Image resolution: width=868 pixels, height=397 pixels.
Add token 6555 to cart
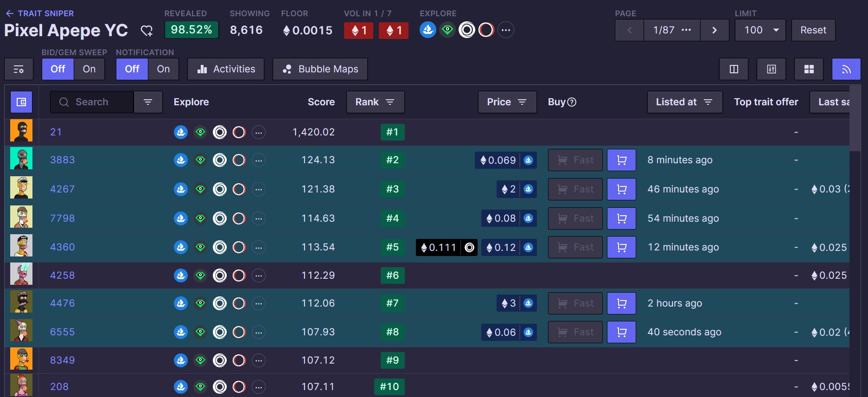click(x=621, y=332)
